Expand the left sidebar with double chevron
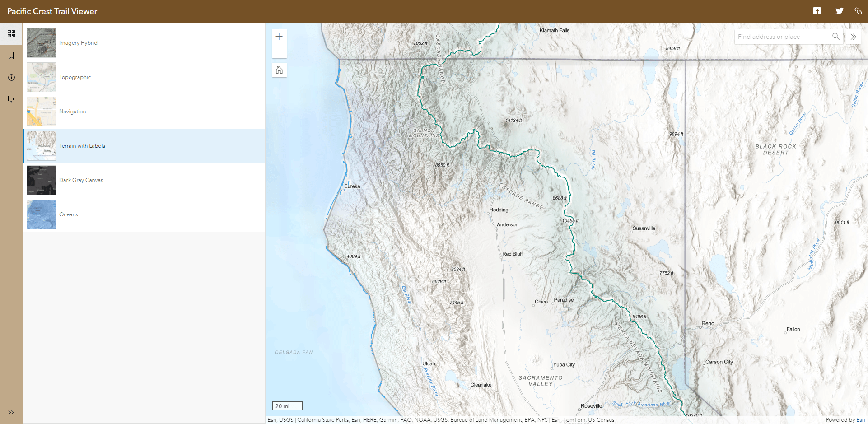Viewport: 868px width, 424px height. coord(11,412)
